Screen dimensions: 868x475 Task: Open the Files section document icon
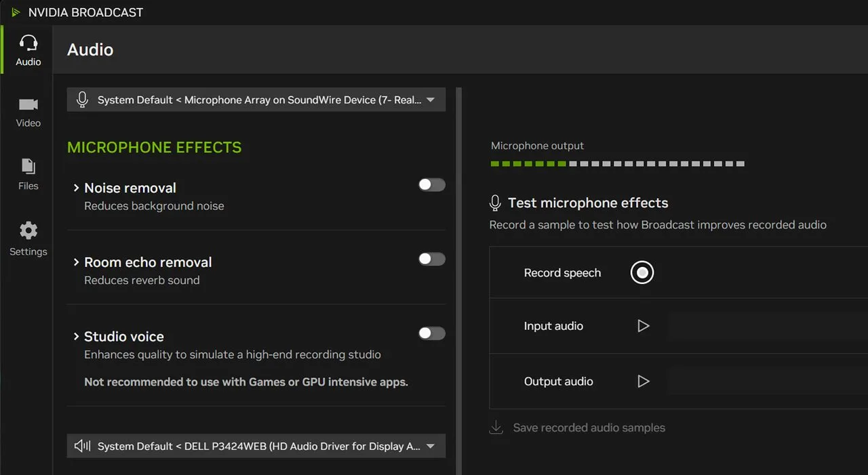coord(28,166)
